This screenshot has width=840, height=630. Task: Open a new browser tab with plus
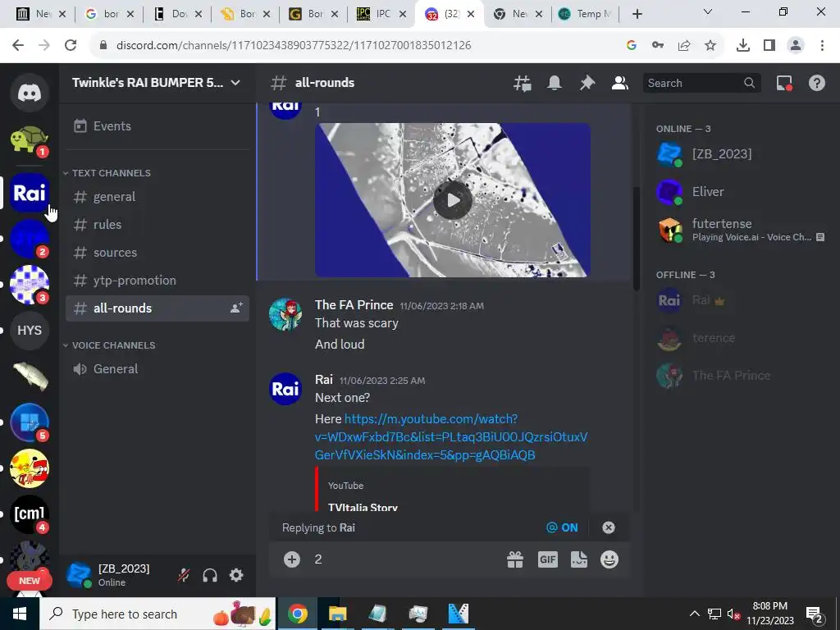[x=637, y=14]
